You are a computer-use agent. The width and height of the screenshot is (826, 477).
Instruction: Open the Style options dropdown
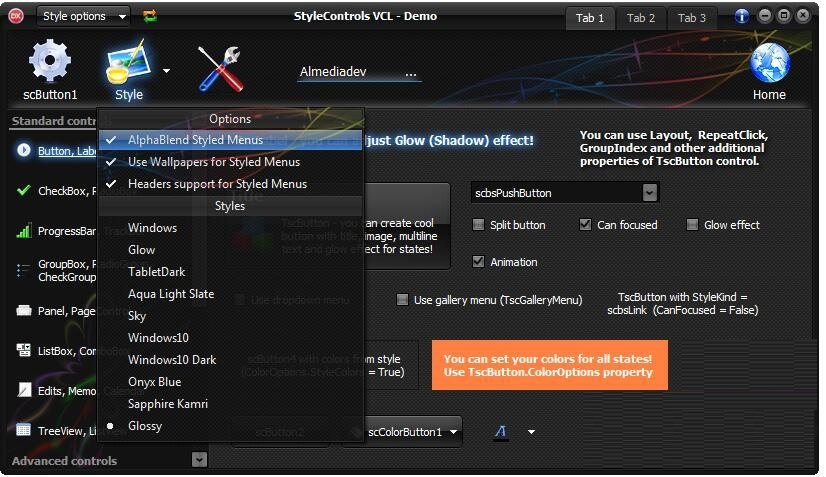[83, 16]
